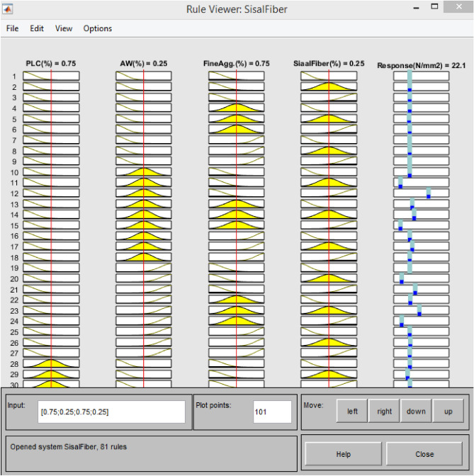Move the rule view right
This screenshot has width=474, height=476.
[384, 411]
